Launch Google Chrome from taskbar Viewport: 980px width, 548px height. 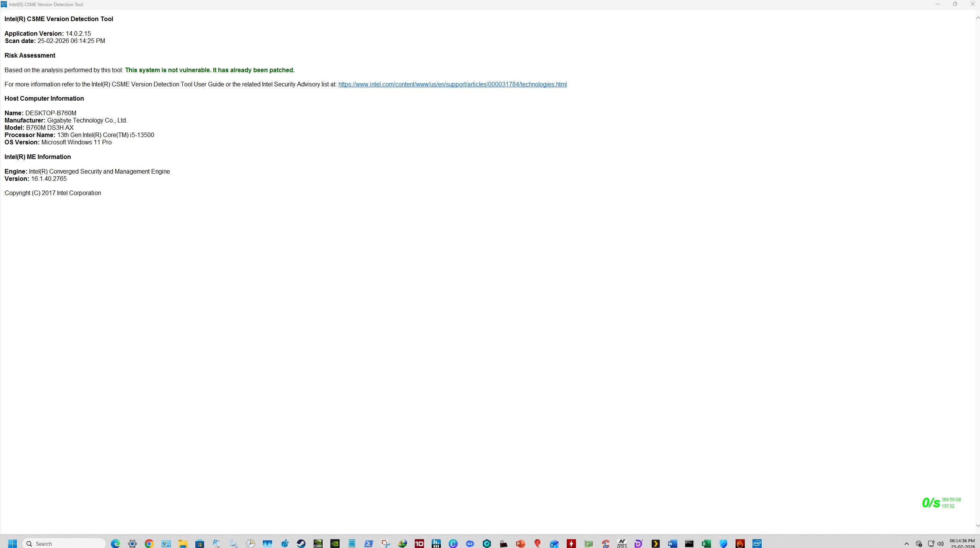(x=149, y=543)
